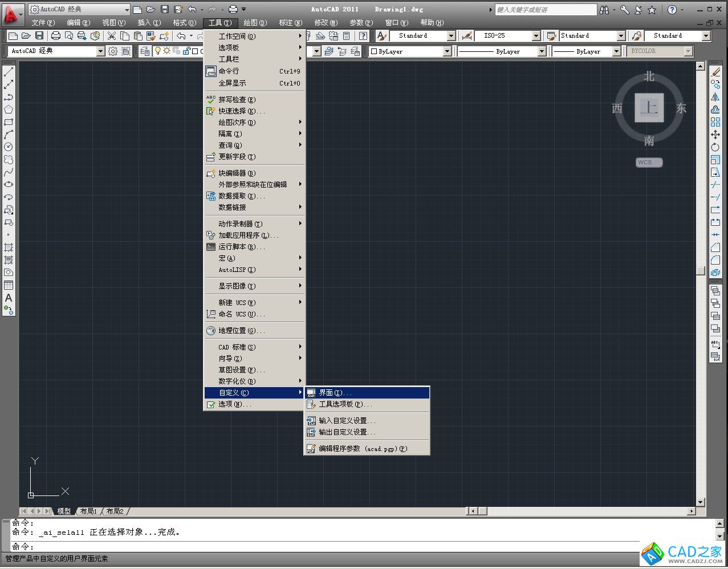Click 快速选择(K)... menu entry
728x569 pixels.
click(255, 111)
